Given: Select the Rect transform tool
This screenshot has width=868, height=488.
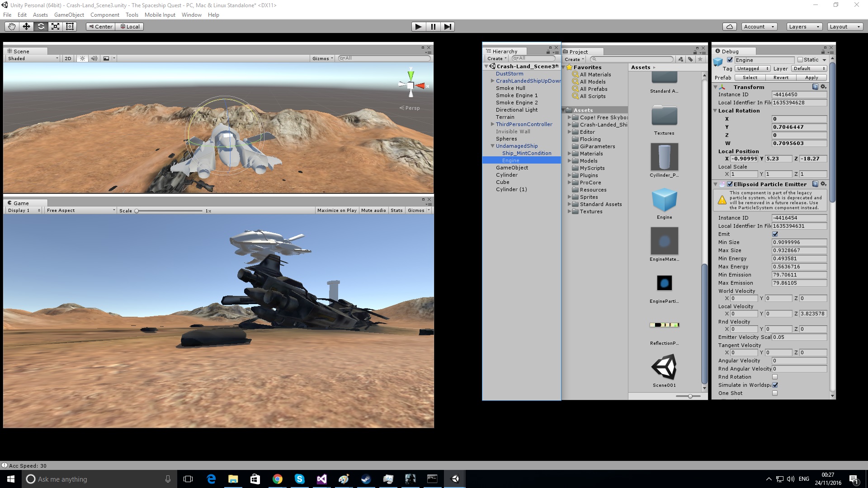Looking at the screenshot, I should 70,27.
